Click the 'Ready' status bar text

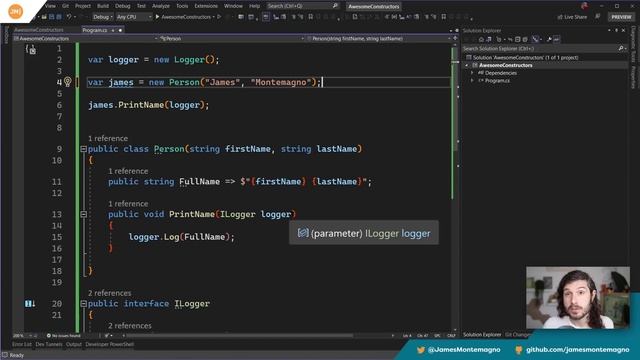[x=17, y=355]
